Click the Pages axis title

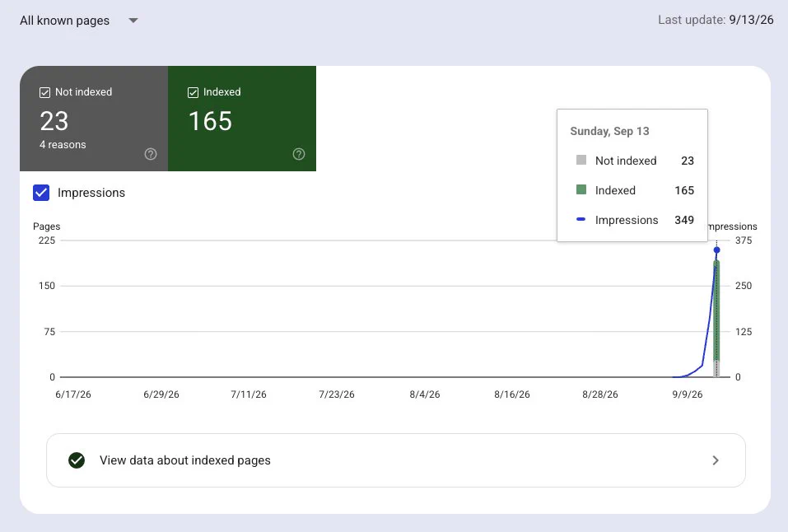pyautogui.click(x=47, y=226)
